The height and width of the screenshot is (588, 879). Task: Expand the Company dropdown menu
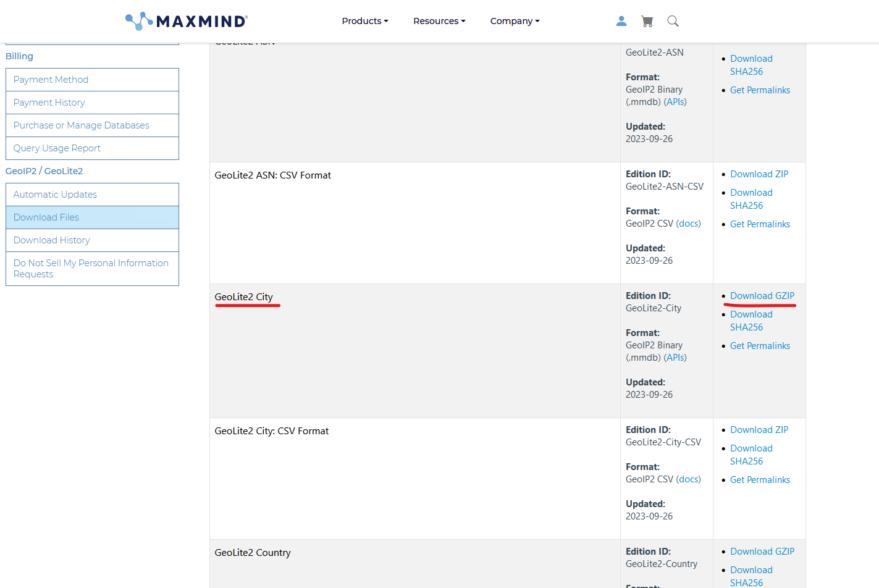coord(515,21)
